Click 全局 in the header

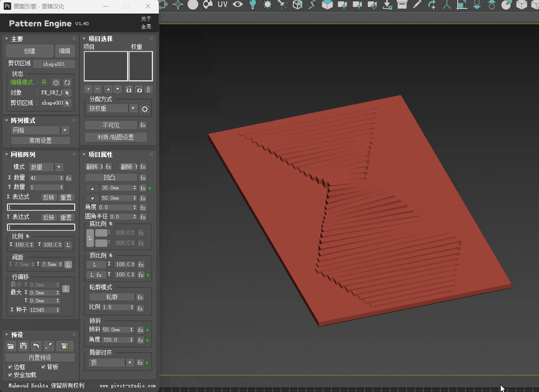click(146, 27)
